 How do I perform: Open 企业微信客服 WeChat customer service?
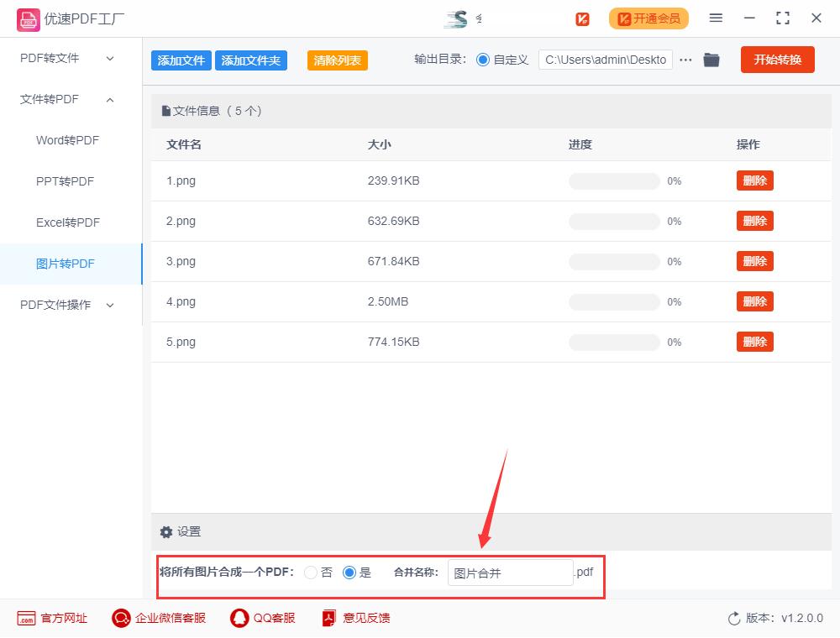[x=121, y=618]
